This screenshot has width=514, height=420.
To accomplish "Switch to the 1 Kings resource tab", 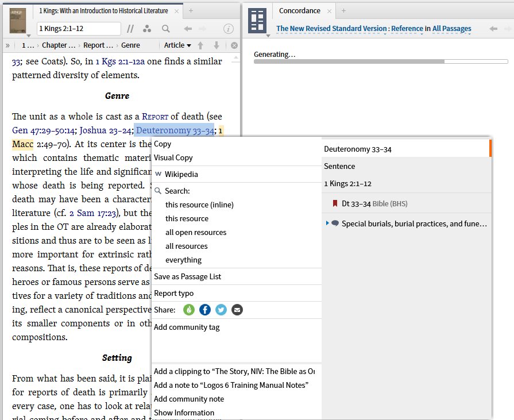I will (x=103, y=11).
